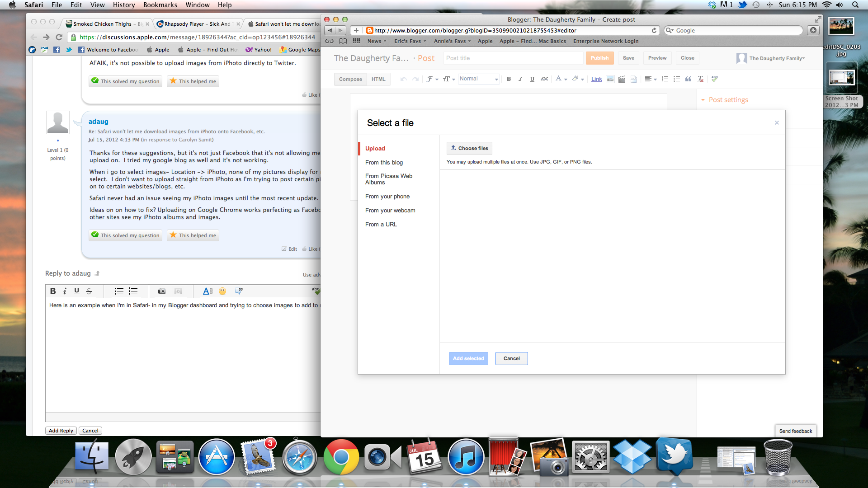
Task: Open the text color picker
Action: click(x=561, y=79)
